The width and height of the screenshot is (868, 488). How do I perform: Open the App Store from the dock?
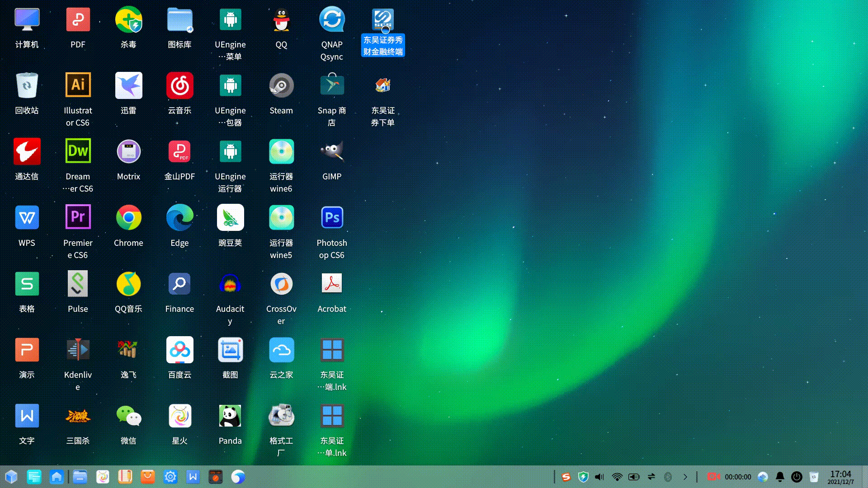pos(147,477)
